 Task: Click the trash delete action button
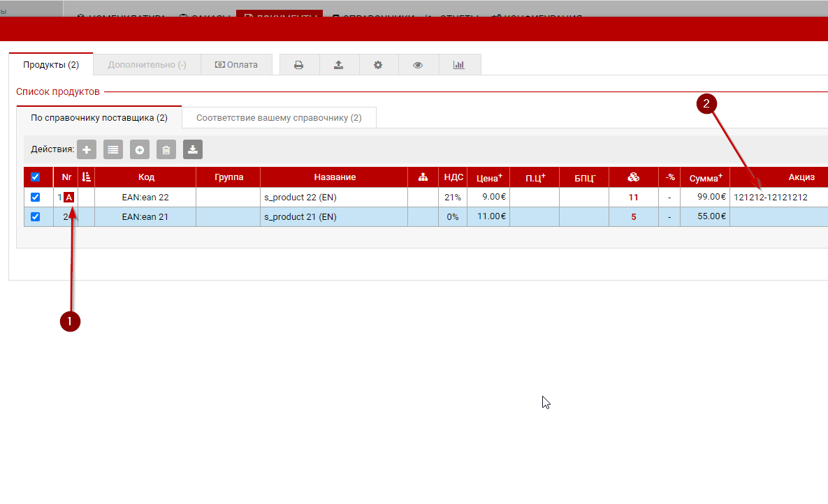166,149
